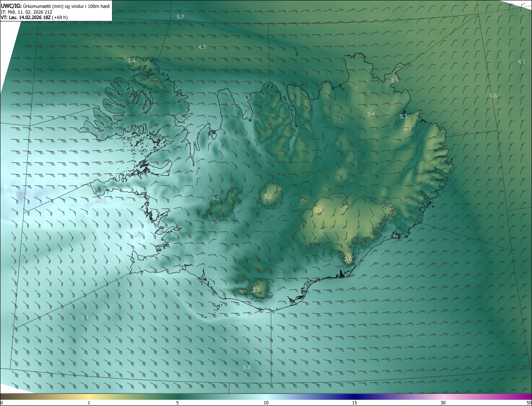Click the 6.8 value label on the map
Screen dimensions: 532x406
tap(247, 367)
